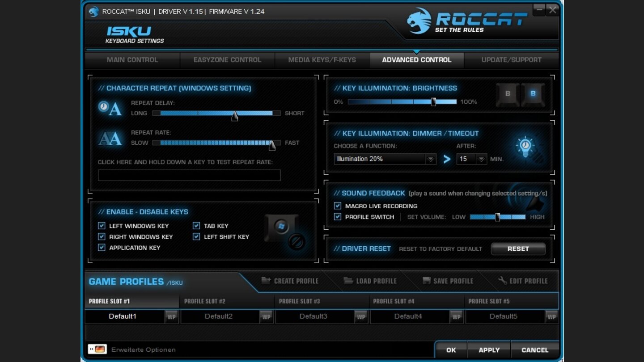Click the Erweiterte Optionen label
Viewport: 644px width, 362px height.
coord(144,349)
